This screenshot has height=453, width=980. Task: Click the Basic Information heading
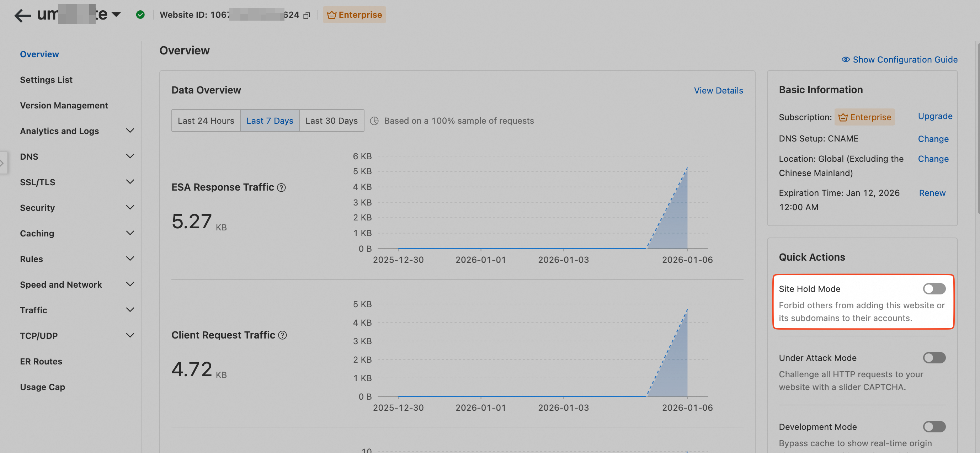[821, 90]
